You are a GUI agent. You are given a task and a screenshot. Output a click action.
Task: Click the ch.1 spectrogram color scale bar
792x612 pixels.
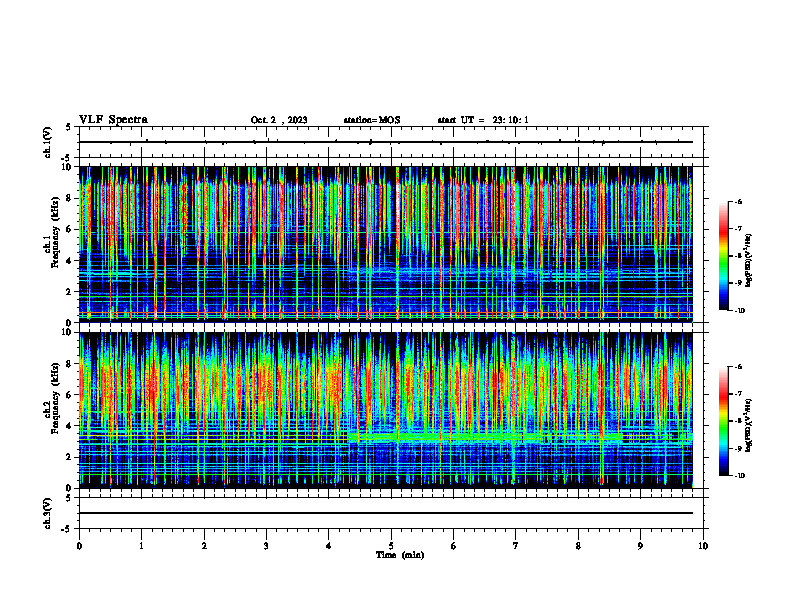pyautogui.click(x=723, y=256)
